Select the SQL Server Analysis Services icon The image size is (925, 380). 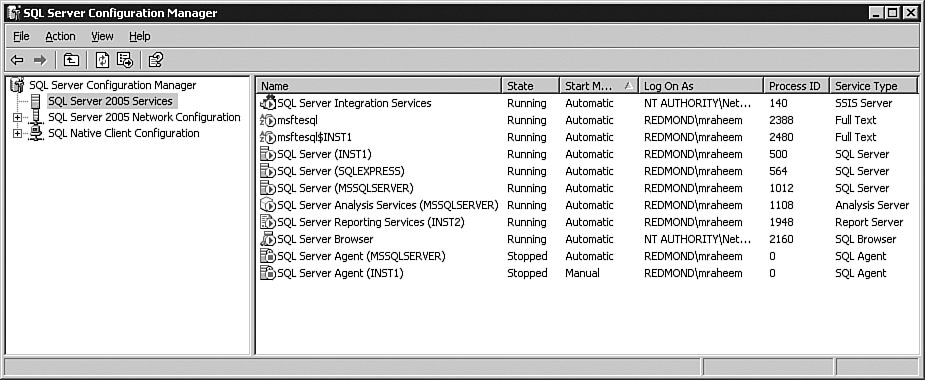[x=268, y=205]
